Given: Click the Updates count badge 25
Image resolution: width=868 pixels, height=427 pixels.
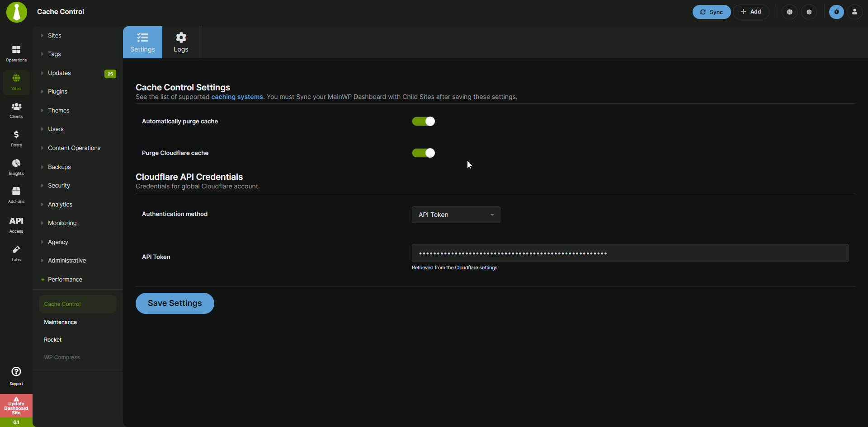Looking at the screenshot, I should (x=110, y=74).
